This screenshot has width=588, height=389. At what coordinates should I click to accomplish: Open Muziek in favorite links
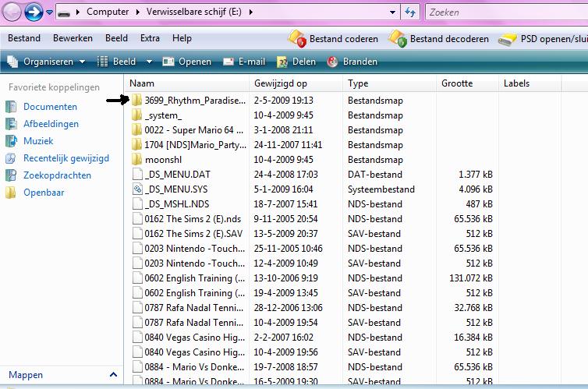(x=38, y=141)
